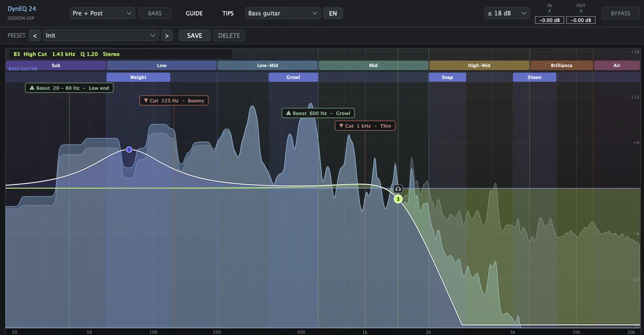Click the Cut 1 kHz Thin tip

(365, 125)
